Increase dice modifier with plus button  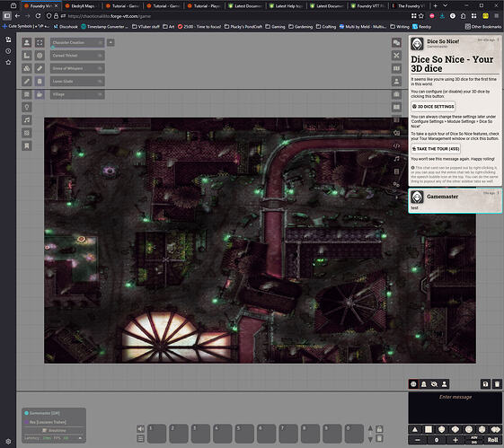tap(455, 440)
